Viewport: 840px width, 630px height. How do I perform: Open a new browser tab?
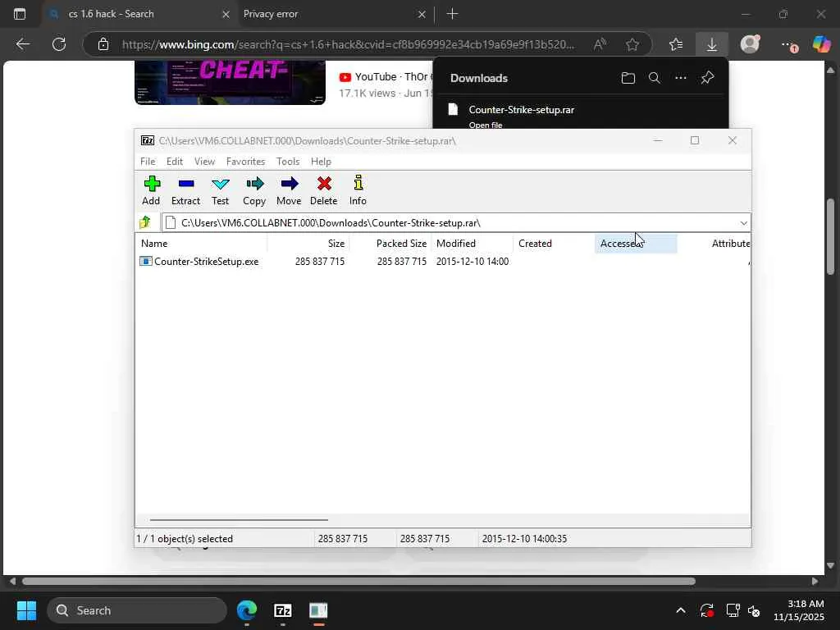452,14
